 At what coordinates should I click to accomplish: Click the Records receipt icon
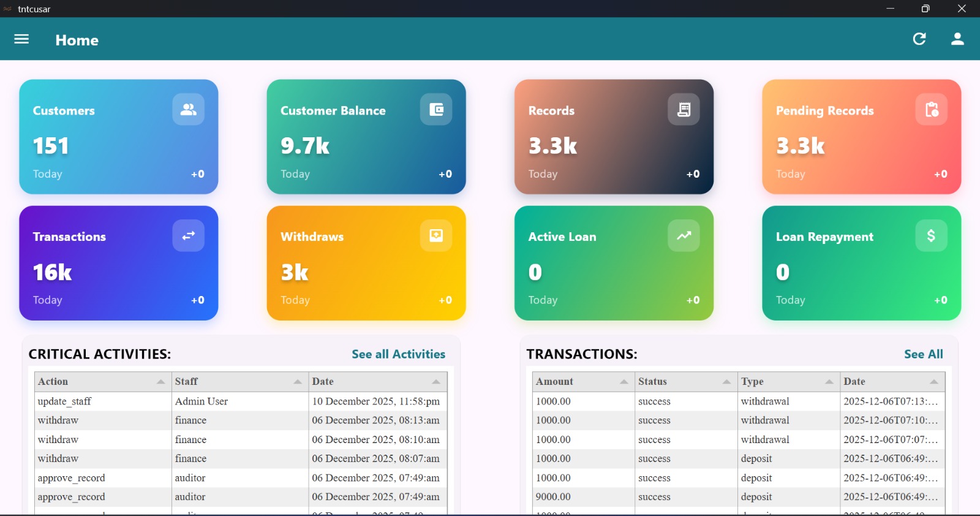(684, 110)
